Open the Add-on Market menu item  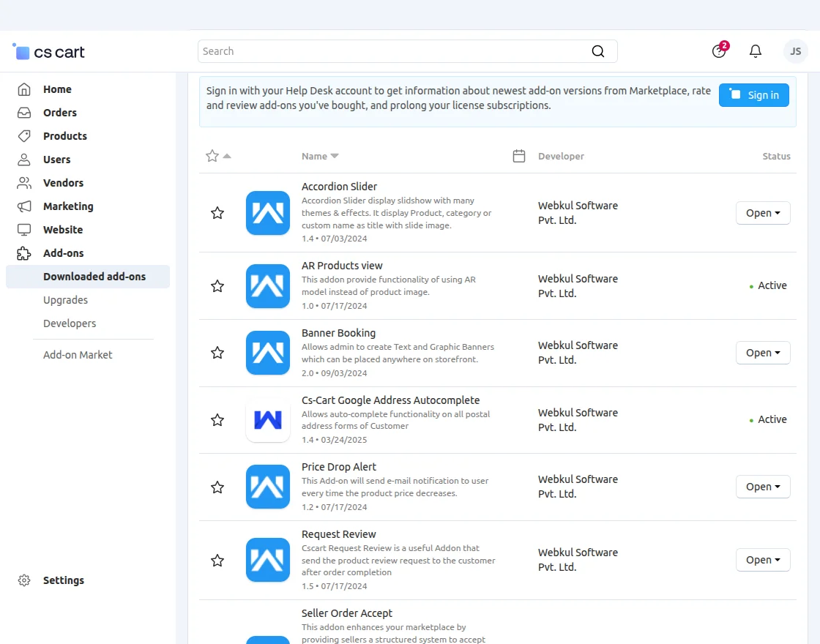click(x=78, y=355)
